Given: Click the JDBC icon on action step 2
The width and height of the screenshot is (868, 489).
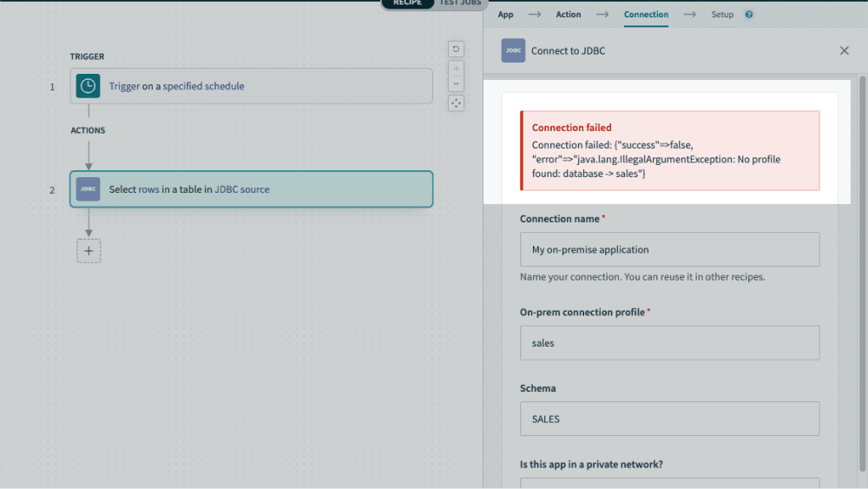Looking at the screenshot, I should tap(88, 189).
